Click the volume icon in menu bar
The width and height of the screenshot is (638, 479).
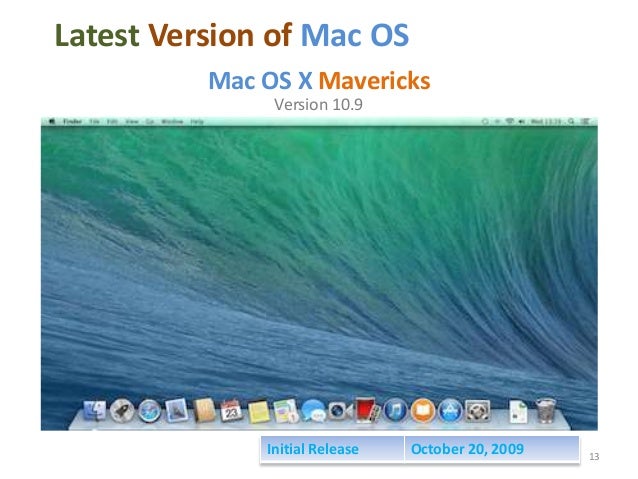point(522,121)
